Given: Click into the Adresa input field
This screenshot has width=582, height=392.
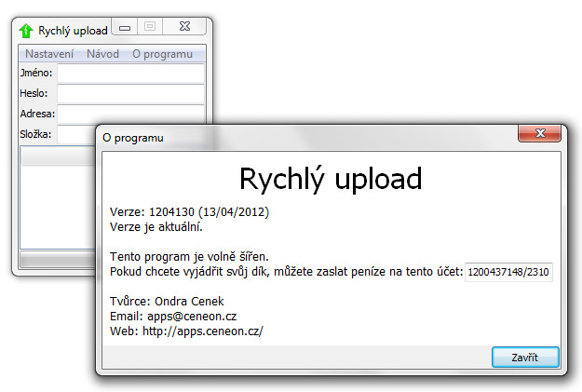Looking at the screenshot, I should (x=130, y=114).
